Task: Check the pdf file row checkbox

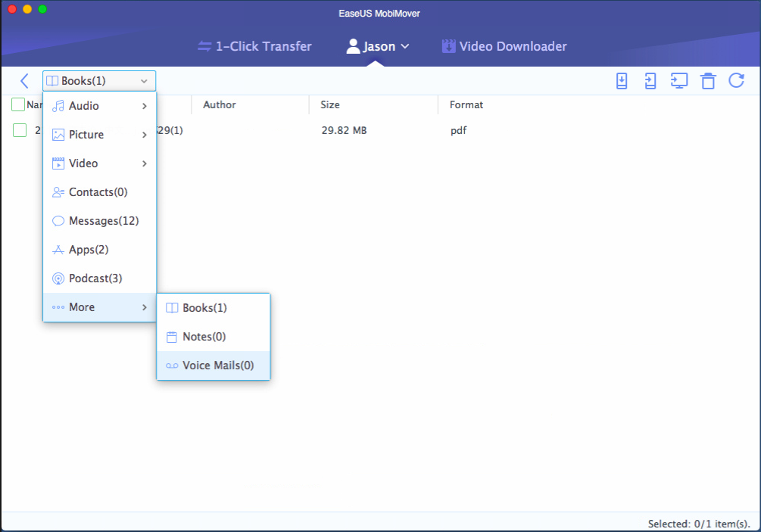Action: point(20,130)
